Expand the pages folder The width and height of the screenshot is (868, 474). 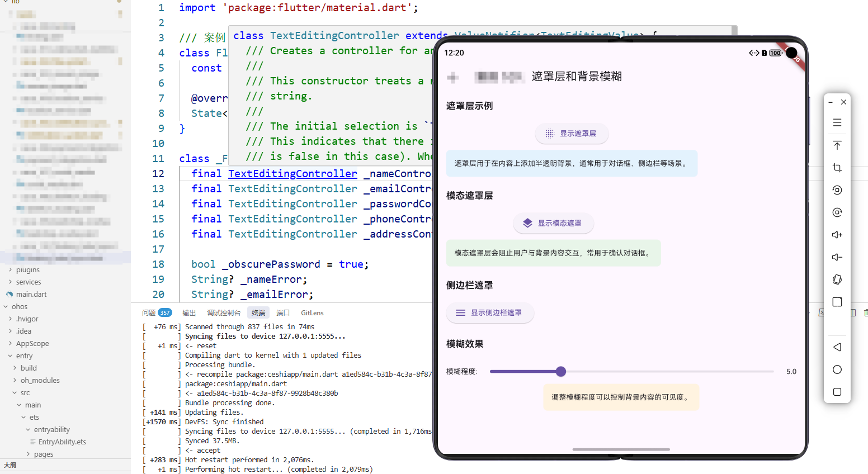tap(27, 454)
